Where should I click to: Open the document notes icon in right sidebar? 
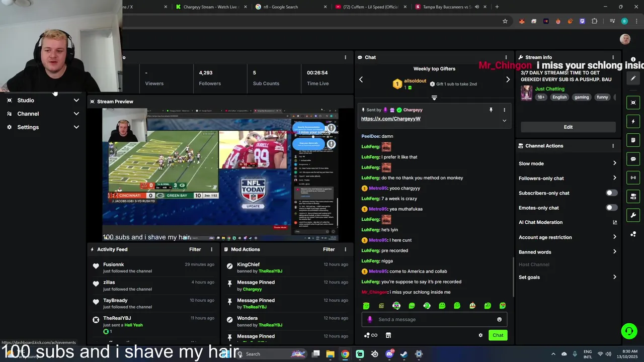[633, 140]
